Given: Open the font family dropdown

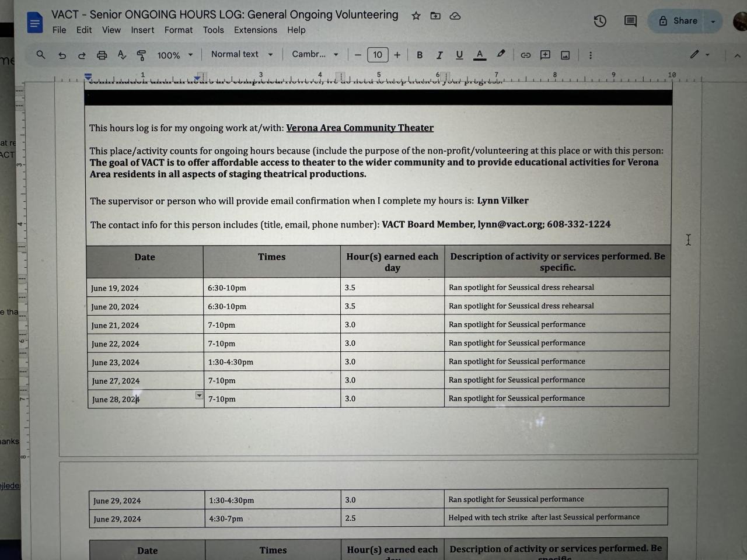Looking at the screenshot, I should [x=315, y=54].
